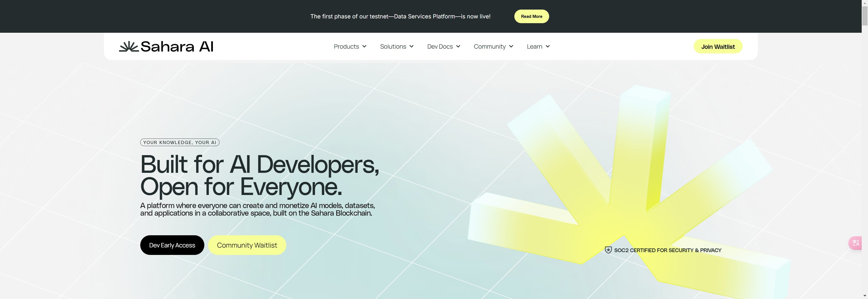Screen dimensions: 868x299
Task: Open the pink translate widget icon
Action: 856,243
